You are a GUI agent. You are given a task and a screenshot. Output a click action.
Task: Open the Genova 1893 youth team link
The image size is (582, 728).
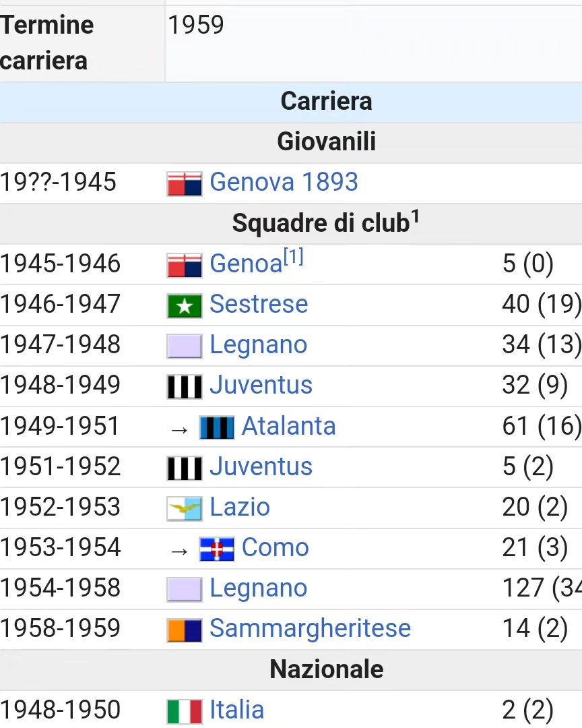point(284,182)
